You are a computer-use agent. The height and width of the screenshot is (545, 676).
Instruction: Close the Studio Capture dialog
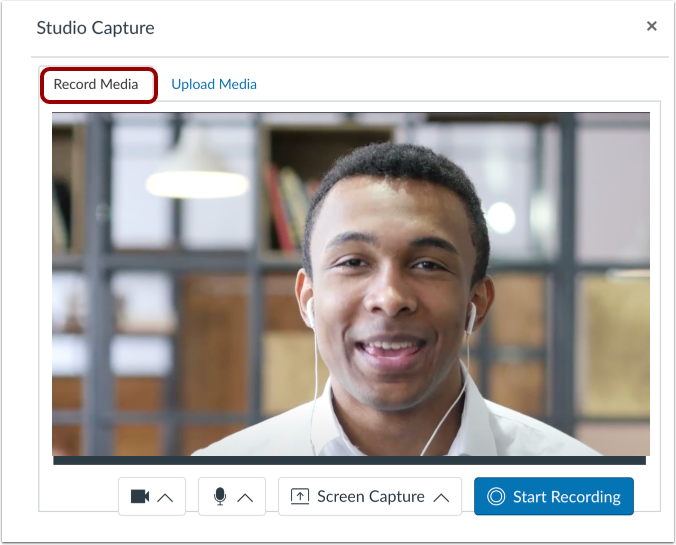click(x=651, y=26)
